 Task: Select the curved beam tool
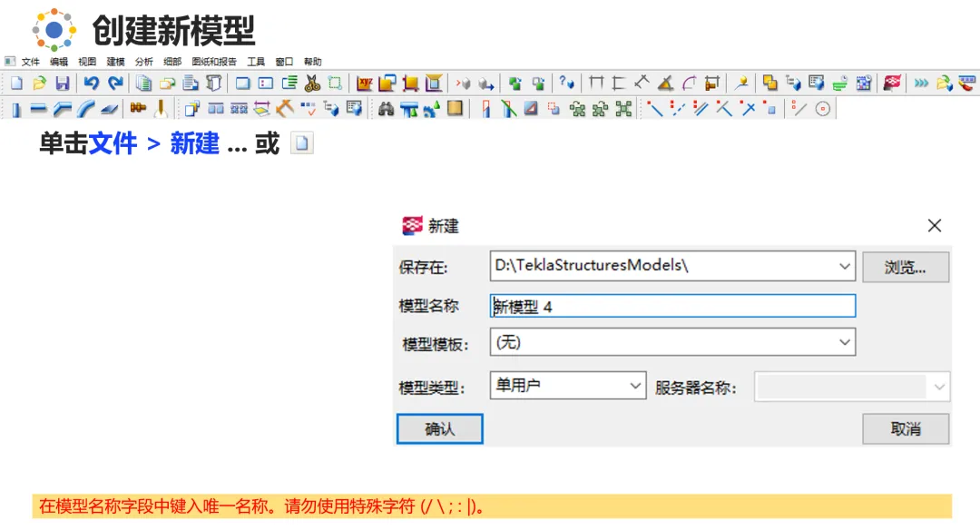pyautogui.click(x=85, y=110)
